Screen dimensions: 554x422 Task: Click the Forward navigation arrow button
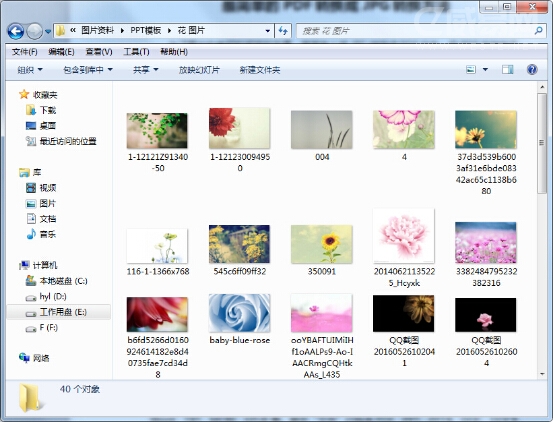click(35, 31)
